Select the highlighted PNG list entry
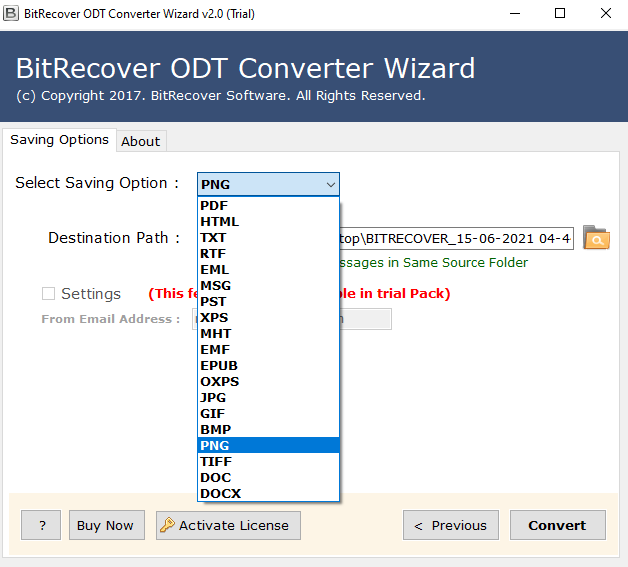 coord(268,445)
